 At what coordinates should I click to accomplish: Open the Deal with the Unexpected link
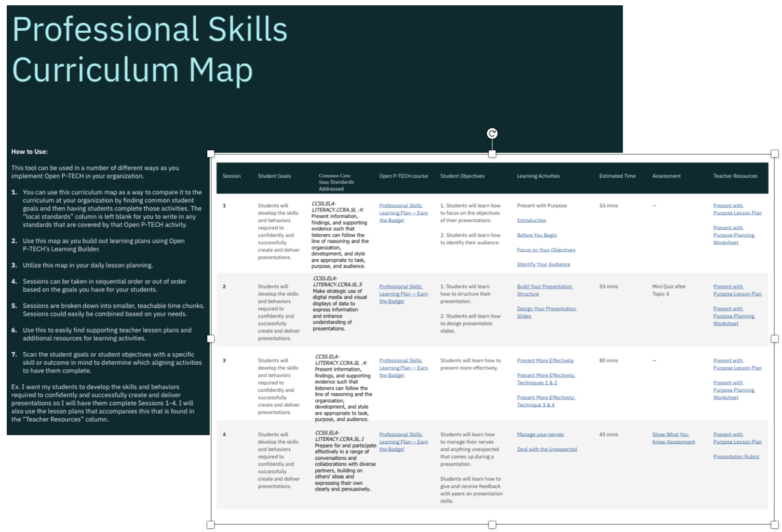[547, 449]
